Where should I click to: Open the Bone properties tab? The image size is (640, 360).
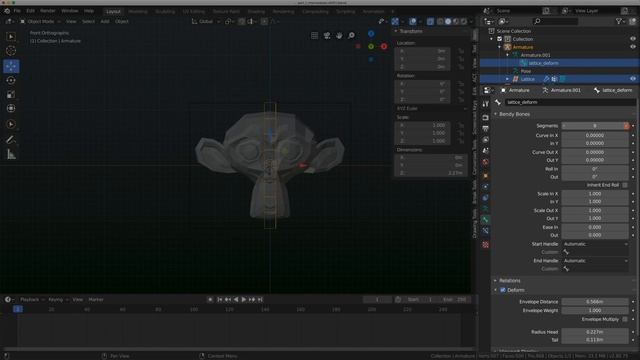point(485,220)
